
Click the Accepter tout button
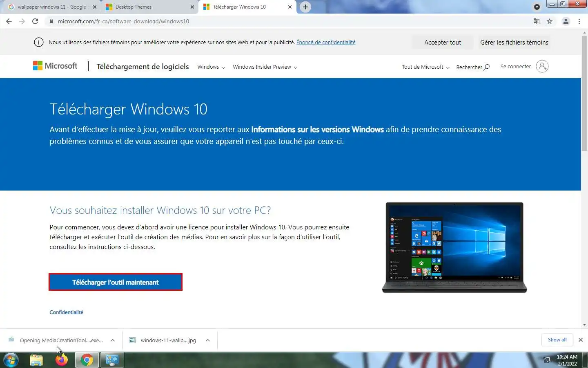click(x=443, y=43)
